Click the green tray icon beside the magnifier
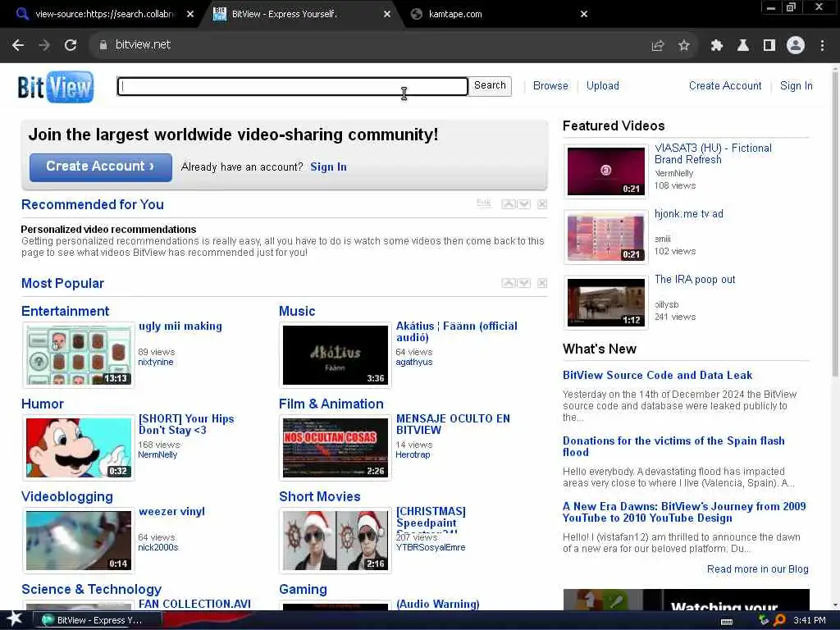The image size is (840, 630). (764, 620)
